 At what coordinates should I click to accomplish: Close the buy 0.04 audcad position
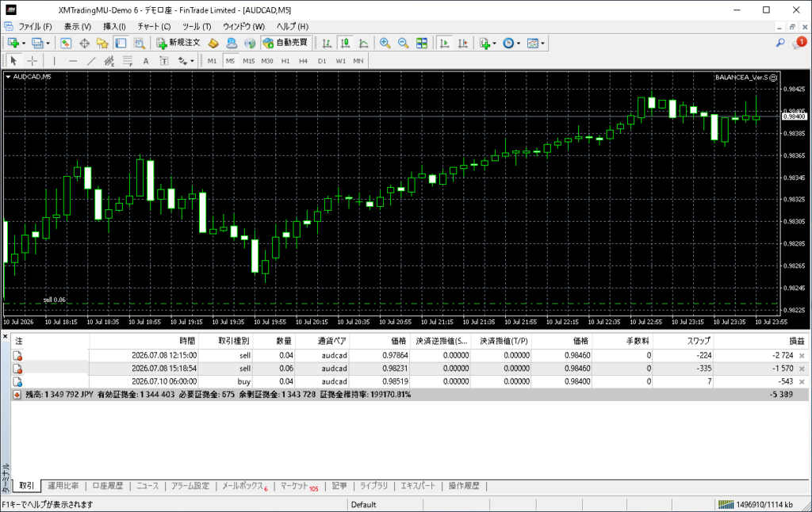[x=802, y=381]
